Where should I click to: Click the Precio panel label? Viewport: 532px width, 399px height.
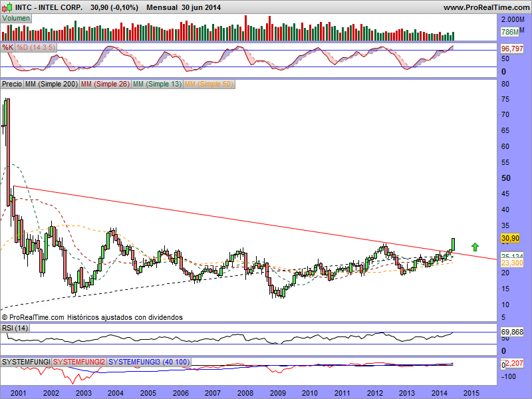12,84
